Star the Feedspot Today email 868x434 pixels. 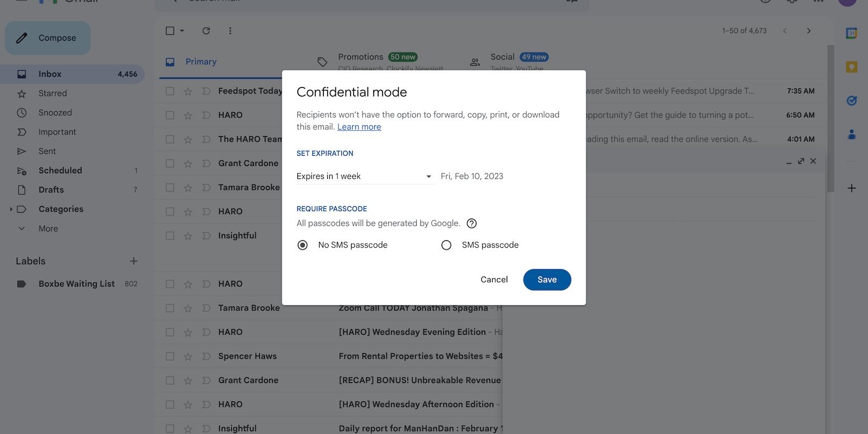pyautogui.click(x=188, y=91)
